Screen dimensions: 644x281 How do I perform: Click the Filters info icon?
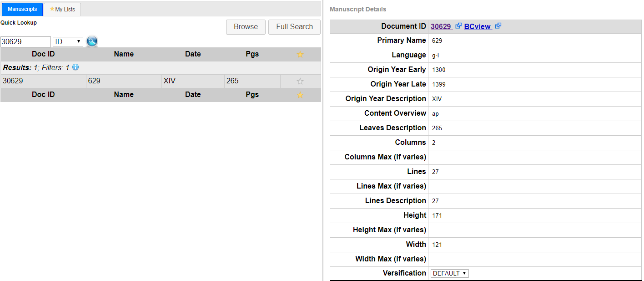coord(75,67)
